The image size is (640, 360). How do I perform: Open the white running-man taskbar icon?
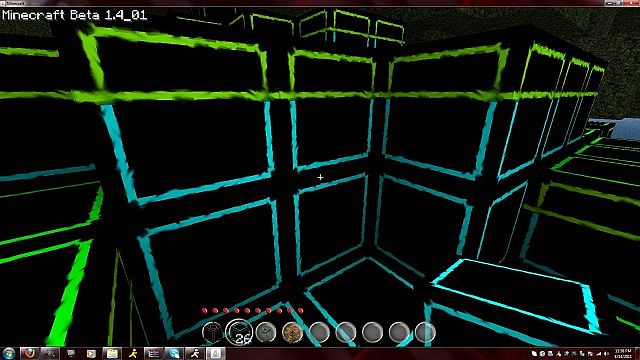[195, 353]
